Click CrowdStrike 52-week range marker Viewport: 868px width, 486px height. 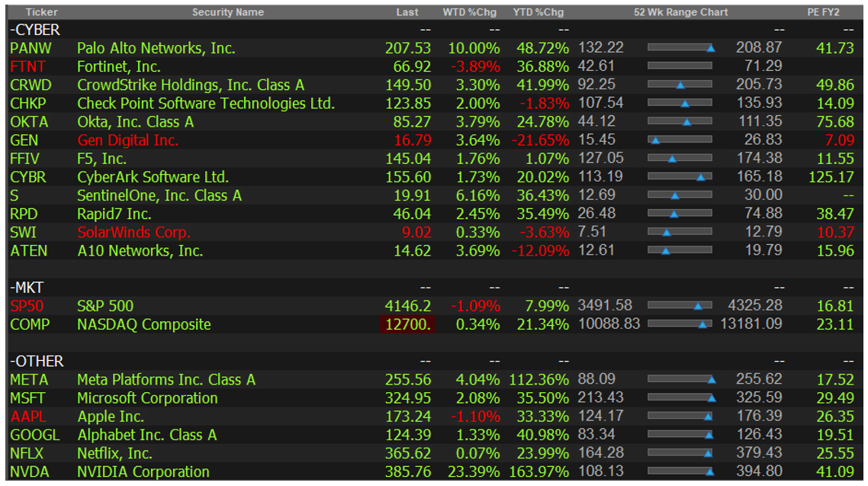(680, 85)
